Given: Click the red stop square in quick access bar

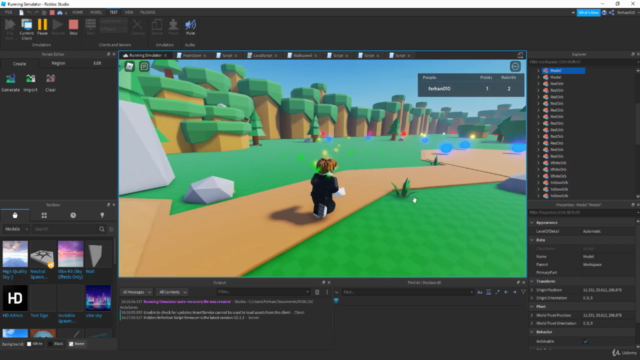Looking at the screenshot, I should (x=52, y=13).
